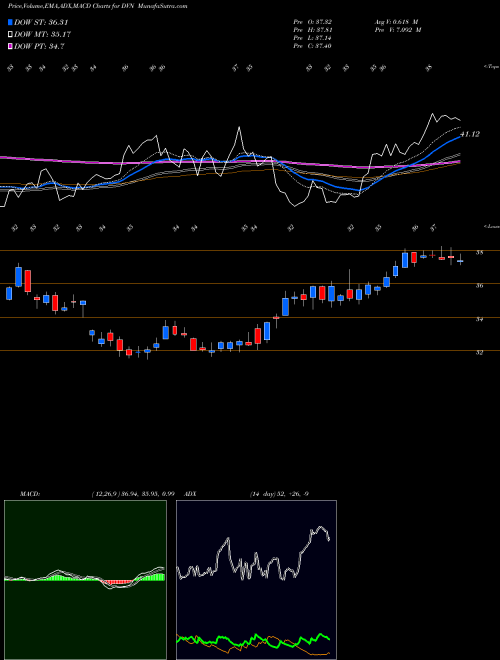Click the Pre O: 37.32 value
Viewport: 500px width, 660px height.
pyautogui.click(x=313, y=22)
